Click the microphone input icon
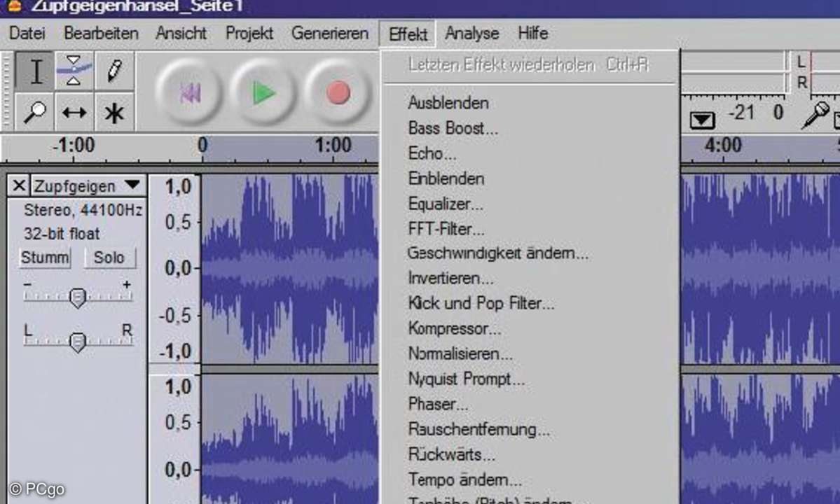The width and height of the screenshot is (840, 504). click(x=815, y=115)
